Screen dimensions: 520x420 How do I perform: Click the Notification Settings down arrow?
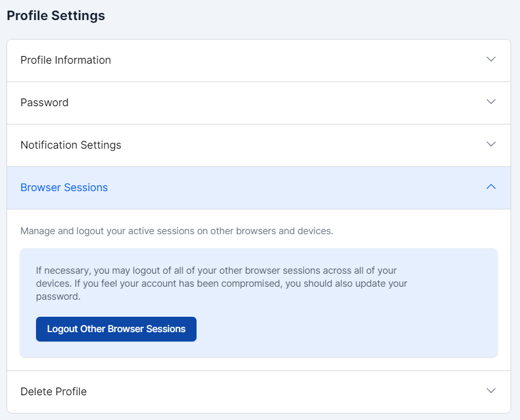490,145
